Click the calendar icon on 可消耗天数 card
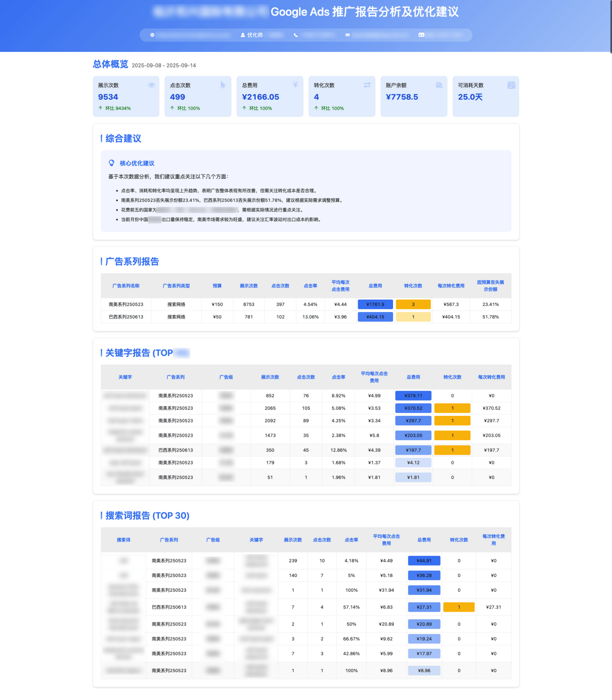 (511, 85)
